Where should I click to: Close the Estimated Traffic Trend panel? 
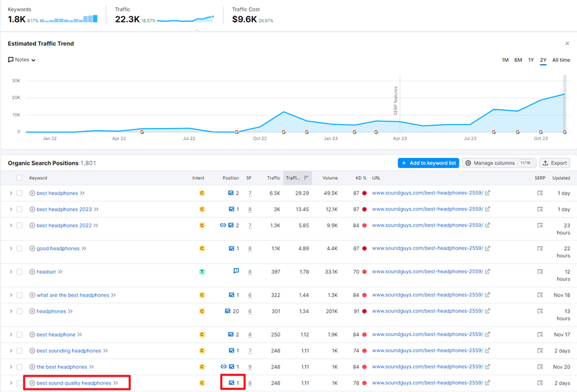click(x=567, y=44)
